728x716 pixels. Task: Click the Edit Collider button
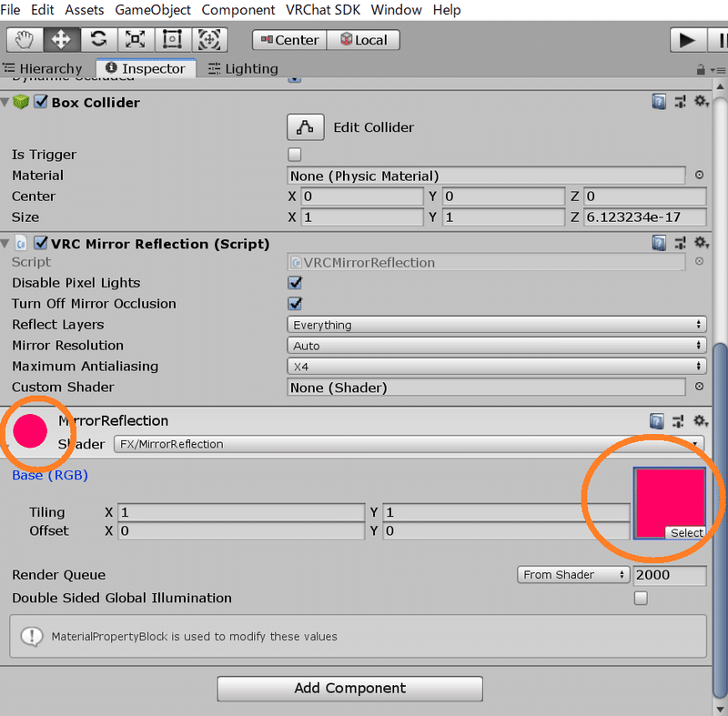click(x=305, y=127)
